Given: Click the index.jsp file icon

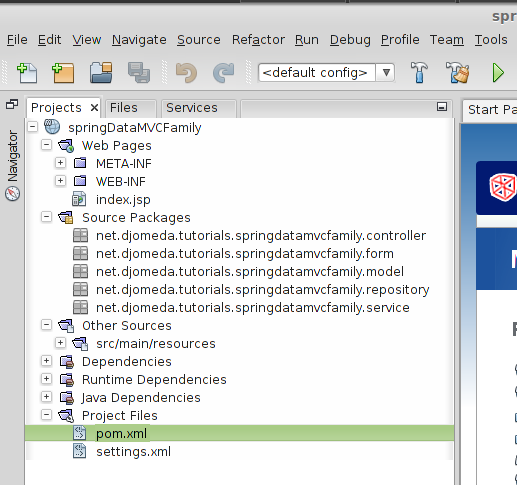Looking at the screenshot, I should pyautogui.click(x=79, y=199).
